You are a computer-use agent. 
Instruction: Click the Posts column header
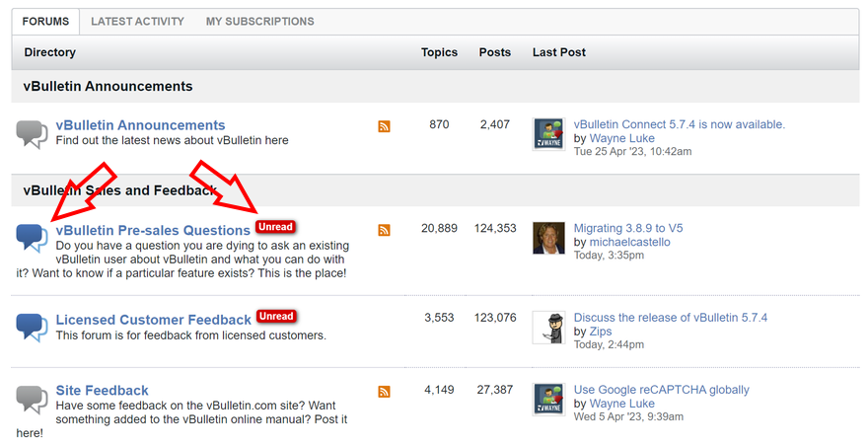[495, 52]
